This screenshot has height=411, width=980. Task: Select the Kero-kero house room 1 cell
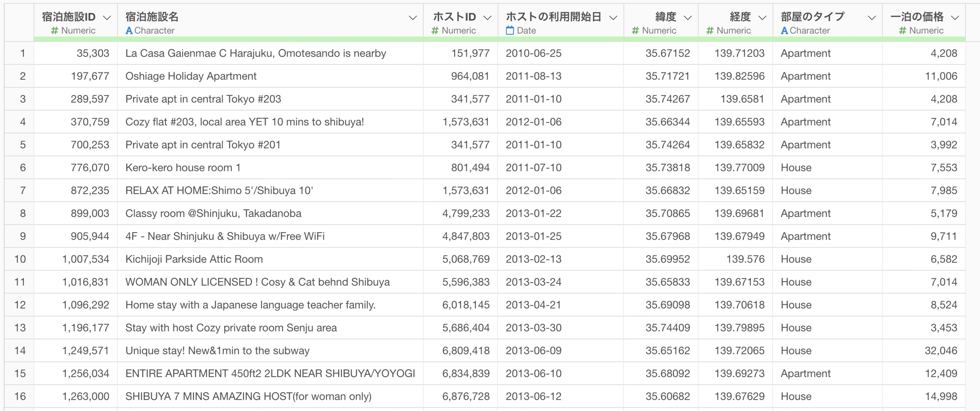183,167
